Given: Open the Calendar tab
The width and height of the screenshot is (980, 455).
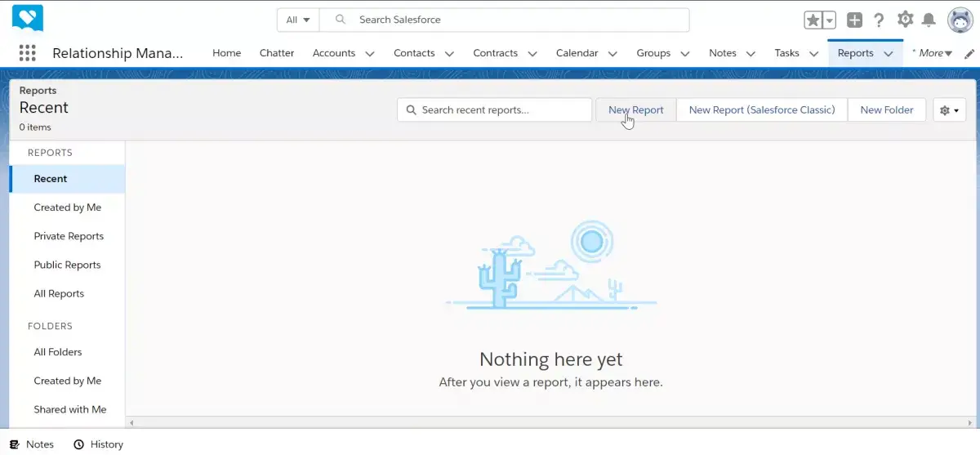Looking at the screenshot, I should (x=577, y=53).
